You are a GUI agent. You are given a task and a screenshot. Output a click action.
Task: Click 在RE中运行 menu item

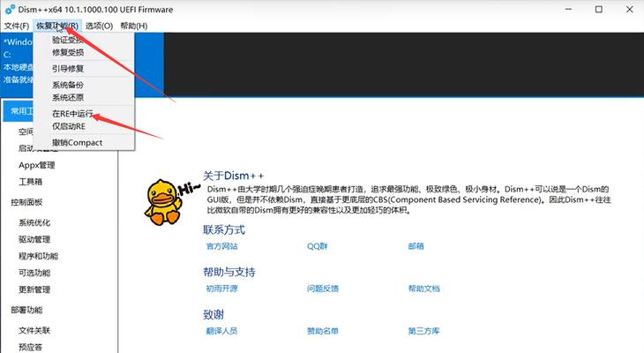coord(72,114)
